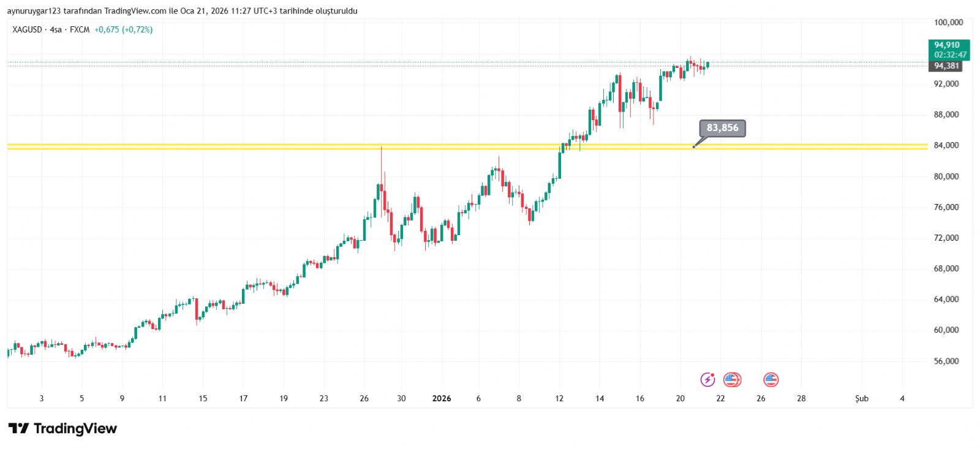Open the TradingView.com text in the header
Viewport: 980px width, 449px height.
click(x=135, y=11)
